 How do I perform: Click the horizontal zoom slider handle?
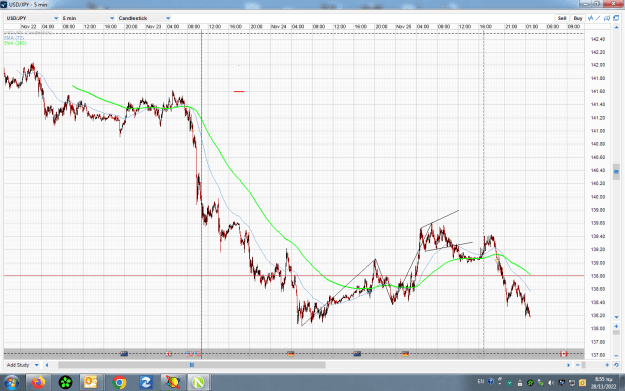pyautogui.click(x=584, y=365)
